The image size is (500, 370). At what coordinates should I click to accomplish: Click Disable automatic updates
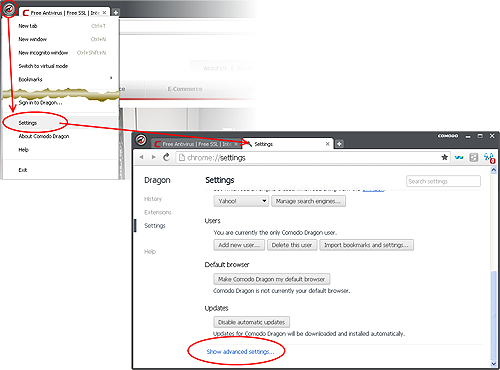coord(252,322)
